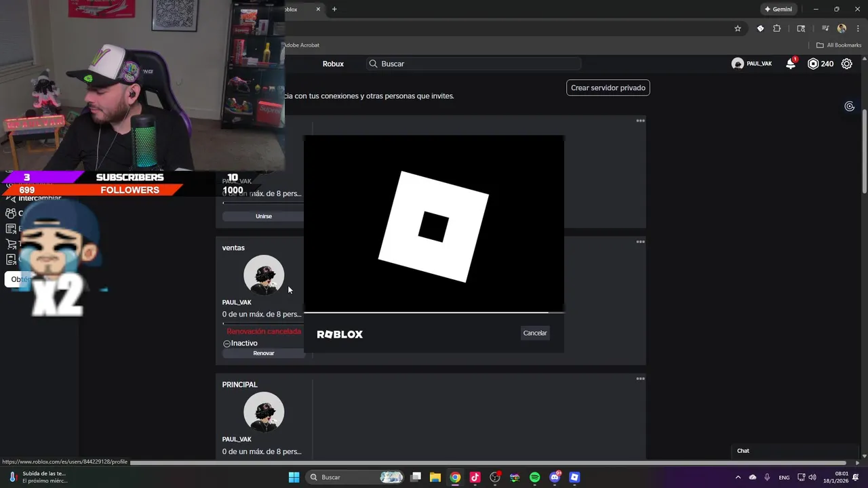Open the Chrome tab search icon
Screen dimensions: 868x488
801,28
